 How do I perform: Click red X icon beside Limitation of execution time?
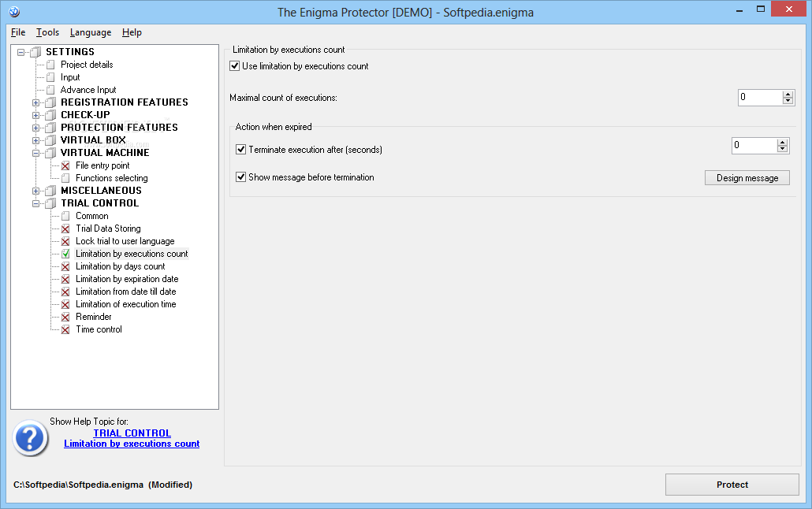(65, 304)
